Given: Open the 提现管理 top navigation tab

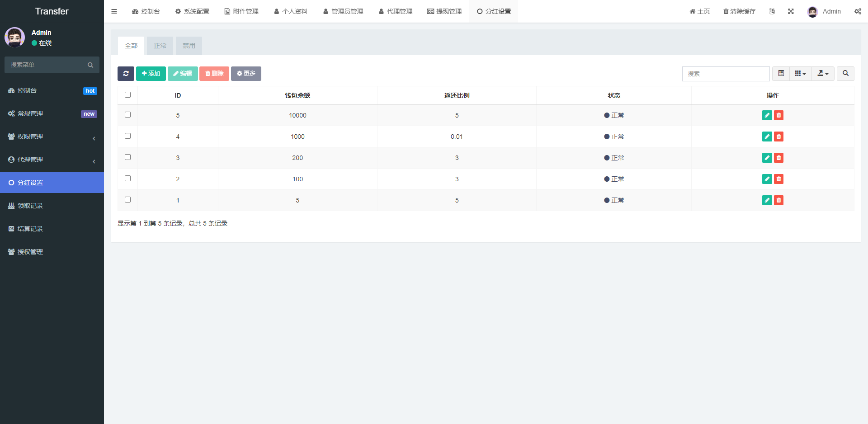Looking at the screenshot, I should pos(444,11).
